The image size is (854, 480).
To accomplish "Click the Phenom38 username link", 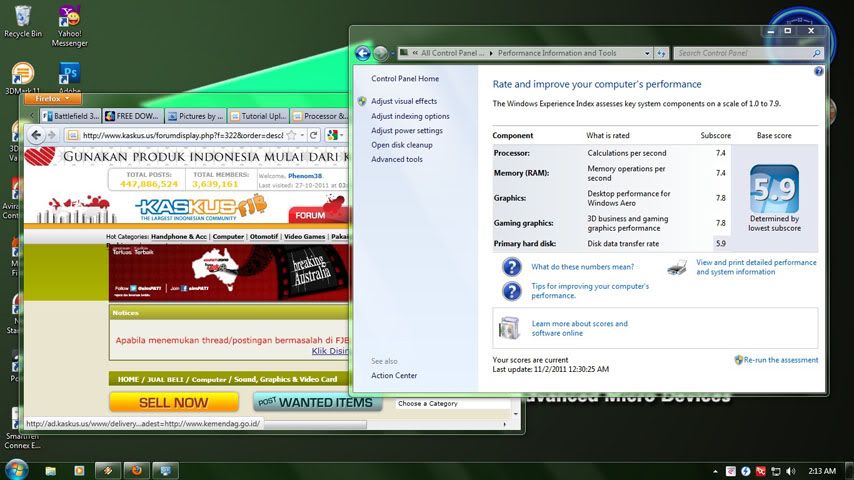I will (305, 176).
